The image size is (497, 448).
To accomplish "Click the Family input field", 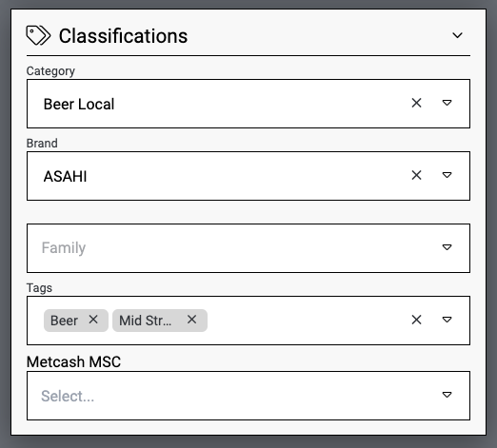I will pyautogui.click(x=248, y=248).
